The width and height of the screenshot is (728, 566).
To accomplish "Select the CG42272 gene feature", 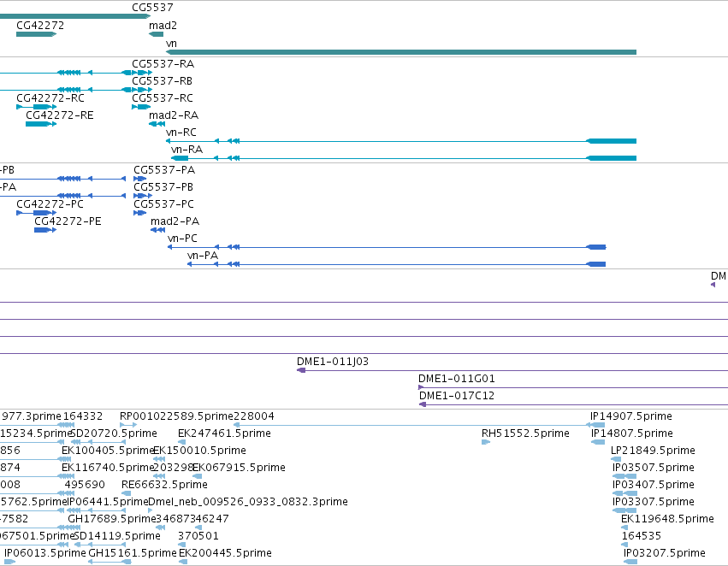I will pyautogui.click(x=36, y=34).
